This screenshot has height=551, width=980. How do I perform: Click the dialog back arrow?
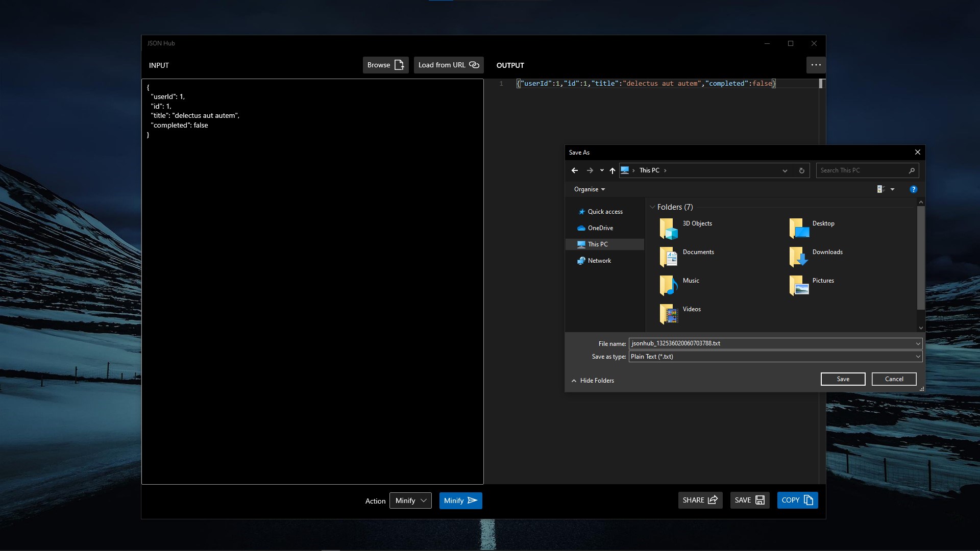pyautogui.click(x=575, y=170)
